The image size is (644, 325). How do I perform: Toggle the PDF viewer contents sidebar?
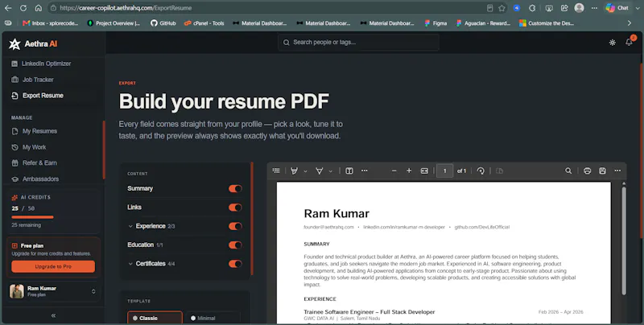[x=276, y=171]
